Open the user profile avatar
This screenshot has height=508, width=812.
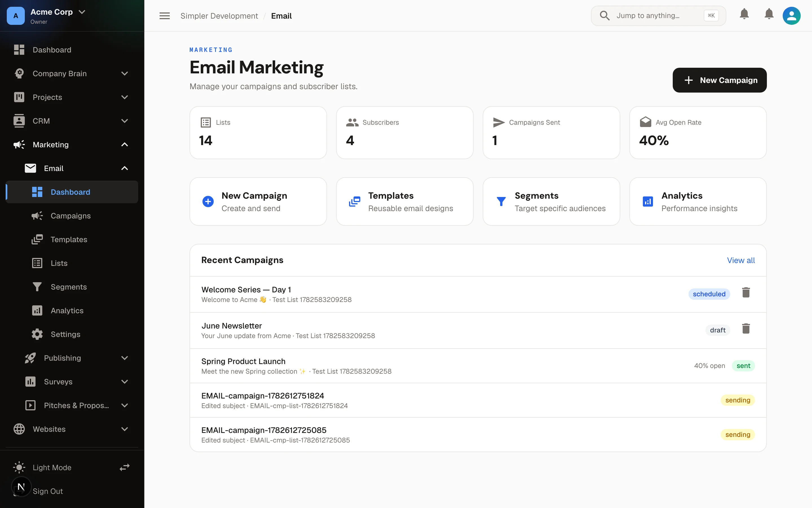tap(791, 16)
